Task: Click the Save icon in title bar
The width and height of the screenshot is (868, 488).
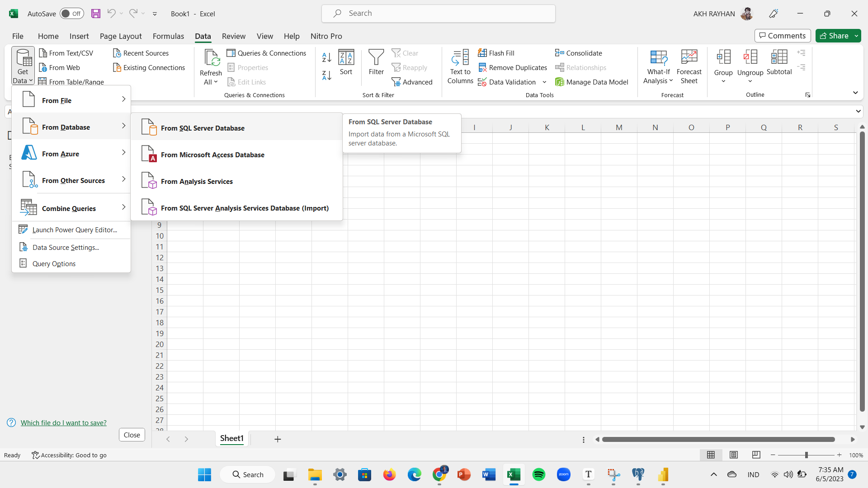Action: [96, 14]
